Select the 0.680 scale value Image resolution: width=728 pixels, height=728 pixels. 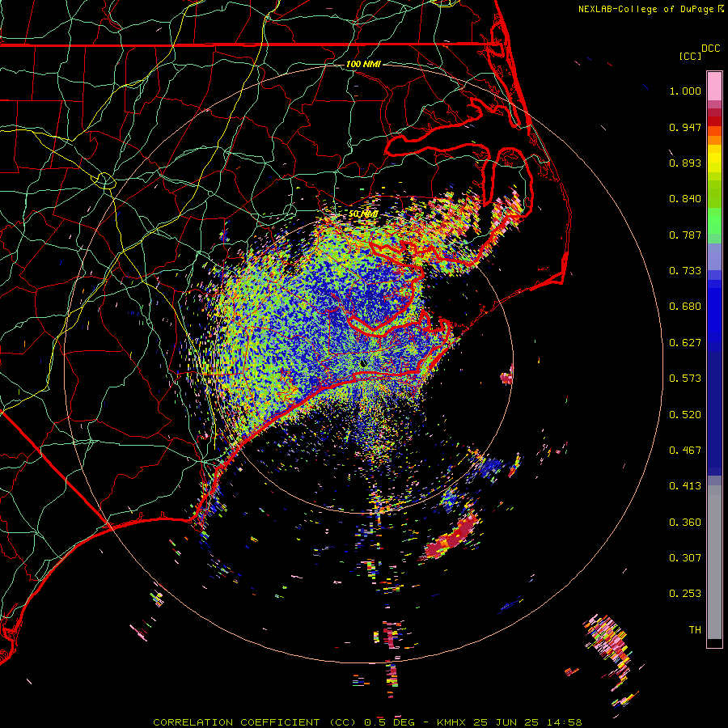click(685, 307)
